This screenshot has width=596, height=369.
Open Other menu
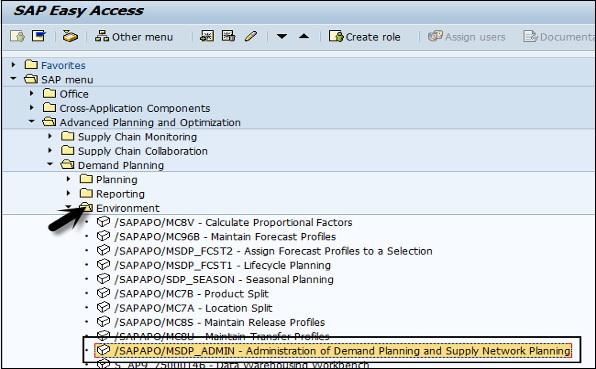134,37
